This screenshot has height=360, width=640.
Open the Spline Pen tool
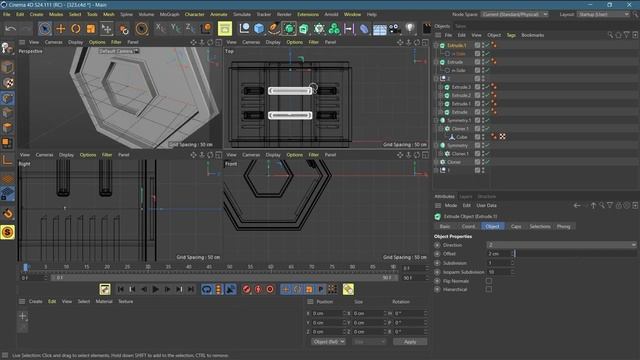[274, 29]
